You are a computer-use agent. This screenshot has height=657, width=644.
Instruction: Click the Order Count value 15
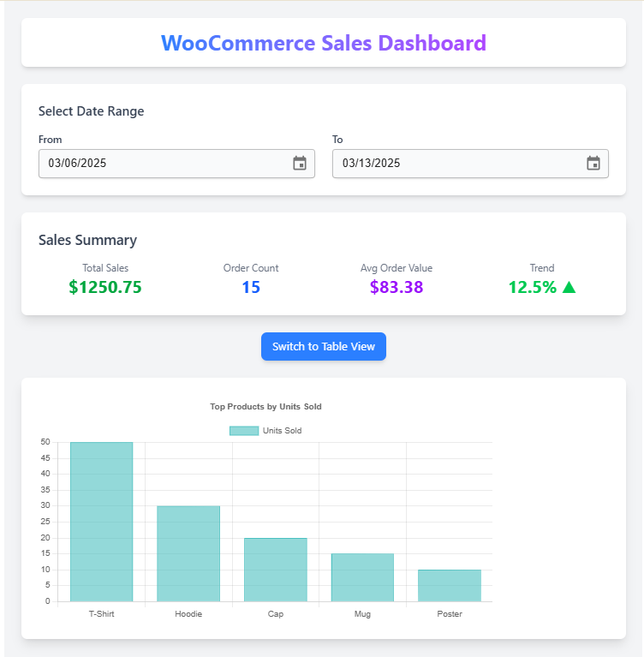(251, 287)
